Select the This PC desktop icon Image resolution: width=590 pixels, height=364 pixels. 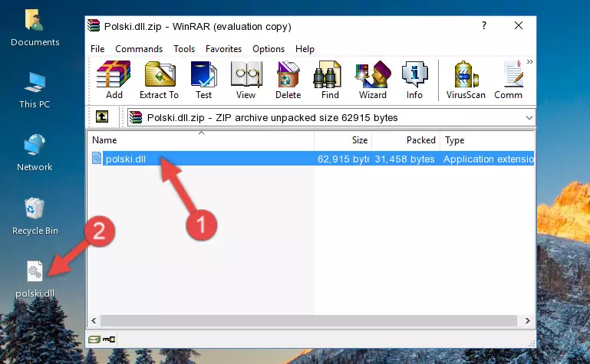35,90
